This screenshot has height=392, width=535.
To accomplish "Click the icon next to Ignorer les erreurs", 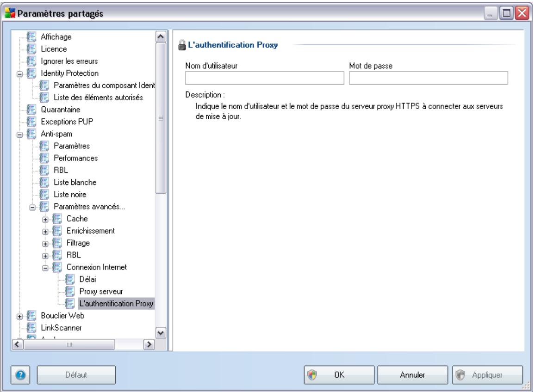I will pos(31,61).
